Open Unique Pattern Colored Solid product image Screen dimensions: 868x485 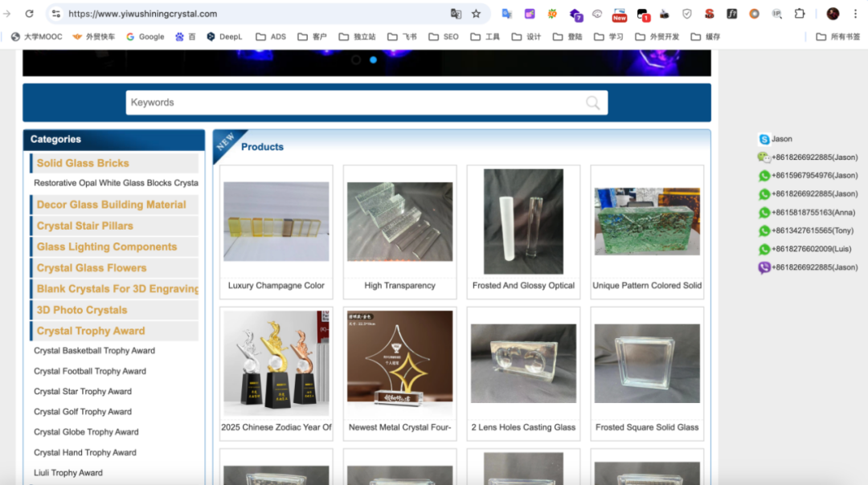[x=647, y=221]
